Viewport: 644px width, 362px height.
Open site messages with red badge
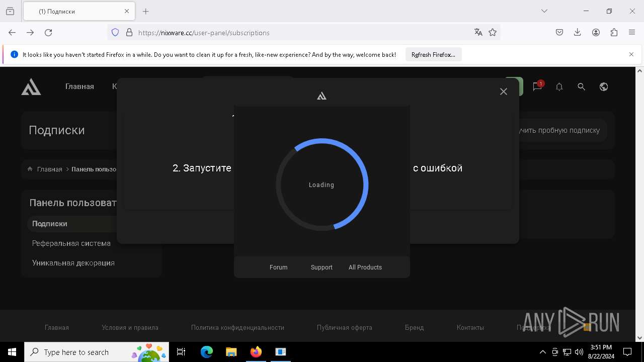tap(537, 86)
